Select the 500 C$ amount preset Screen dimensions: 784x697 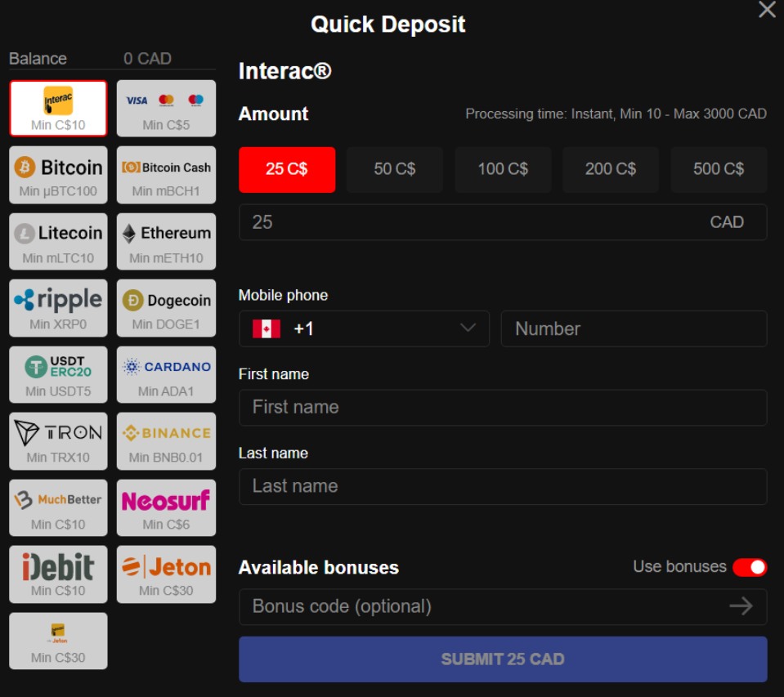point(719,169)
